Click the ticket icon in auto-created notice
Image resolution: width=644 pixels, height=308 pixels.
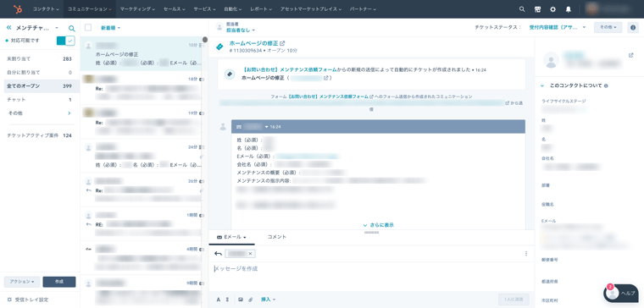229,74
